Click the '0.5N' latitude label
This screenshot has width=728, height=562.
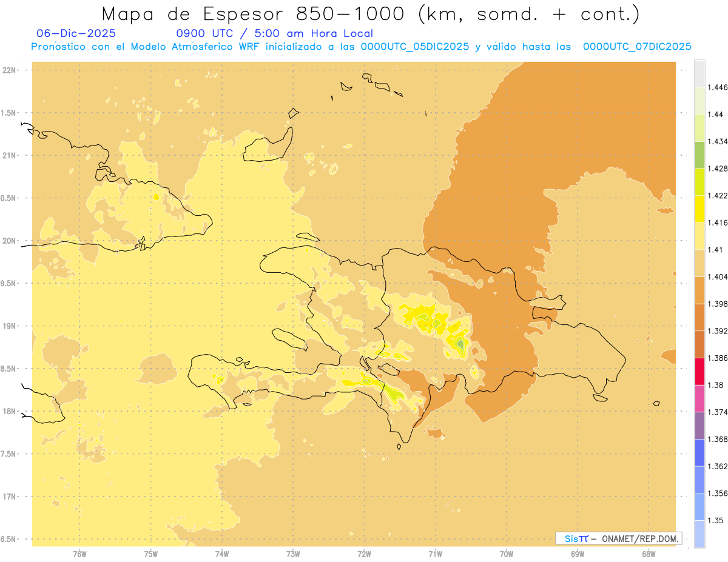pyautogui.click(x=9, y=198)
